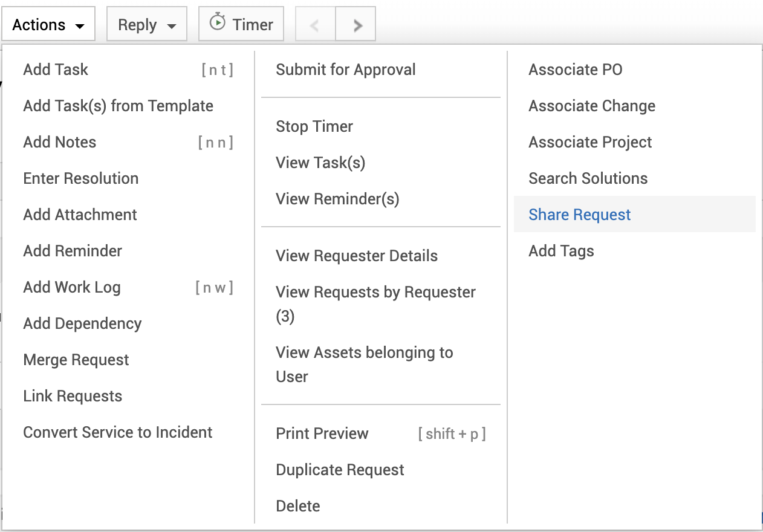
Task: Click Merge Request in the menu
Action: click(76, 360)
